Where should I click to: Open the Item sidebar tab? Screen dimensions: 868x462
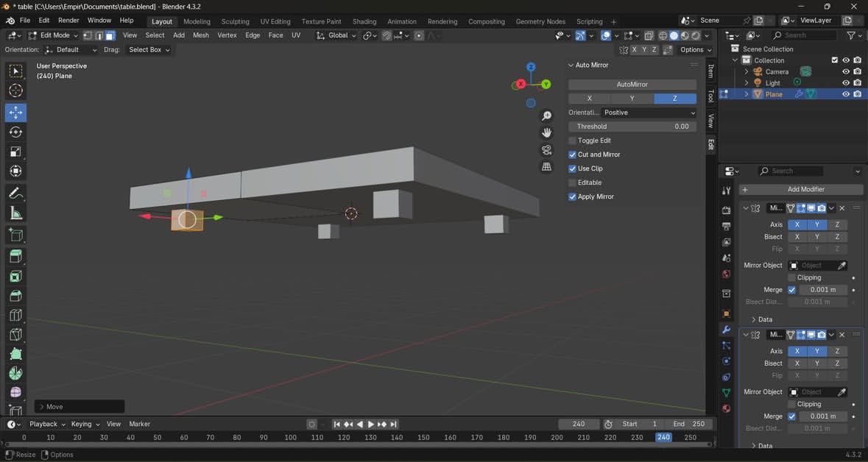pyautogui.click(x=710, y=71)
